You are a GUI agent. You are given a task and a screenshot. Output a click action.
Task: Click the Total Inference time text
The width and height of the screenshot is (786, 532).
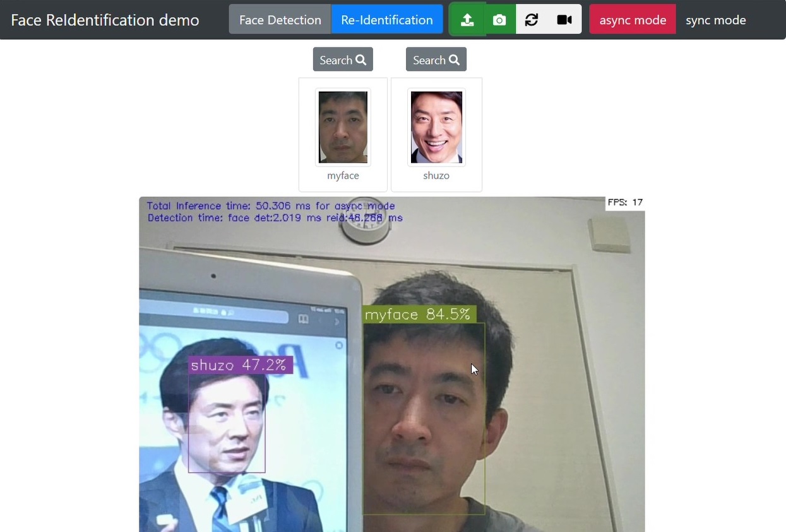click(271, 206)
